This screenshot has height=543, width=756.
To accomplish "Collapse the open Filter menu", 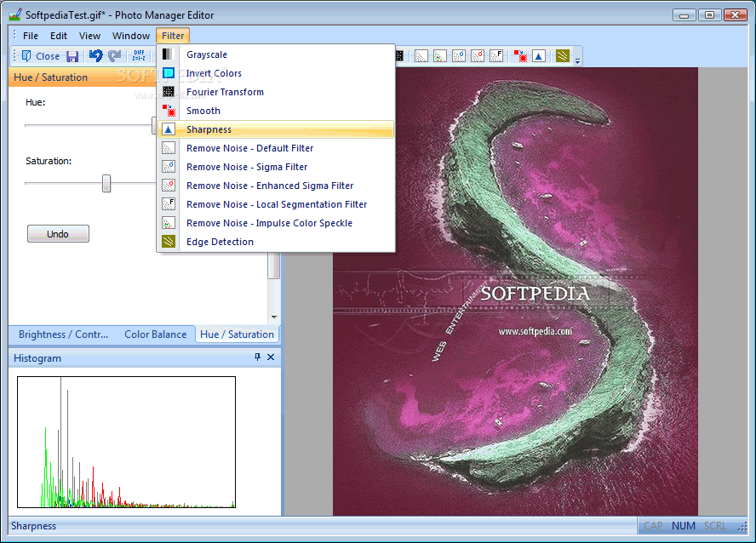I will click(x=173, y=36).
